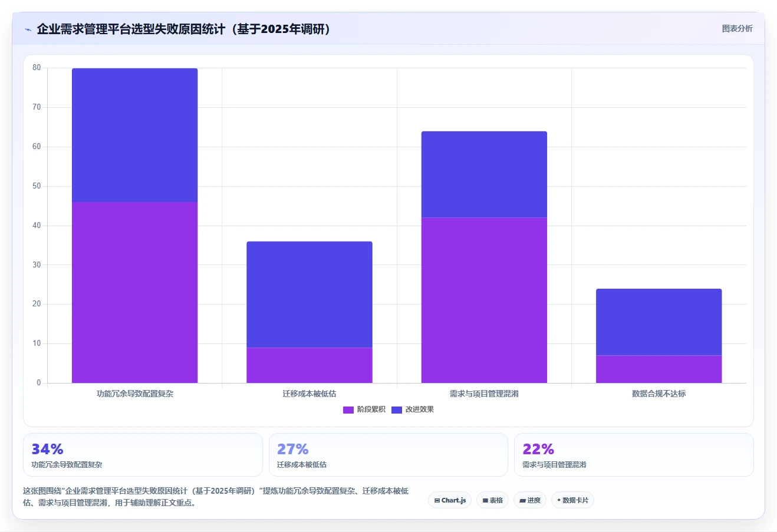
Task: Click the purple segment of 功能冗余导致配置复杂 bar
Action: (x=135, y=292)
